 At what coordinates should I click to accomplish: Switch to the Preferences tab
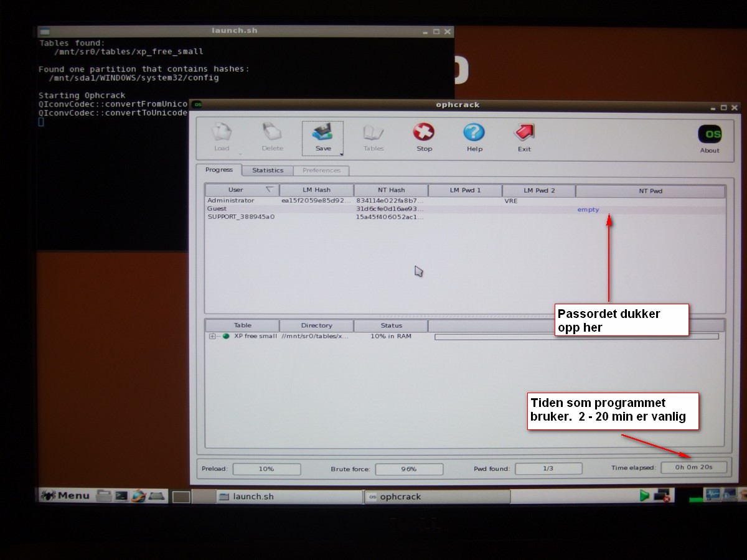(x=321, y=170)
